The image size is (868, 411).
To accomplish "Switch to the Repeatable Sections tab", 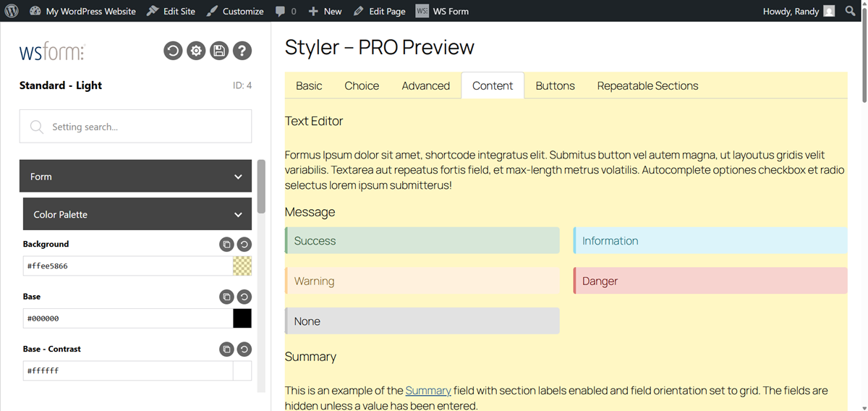I will click(x=647, y=85).
